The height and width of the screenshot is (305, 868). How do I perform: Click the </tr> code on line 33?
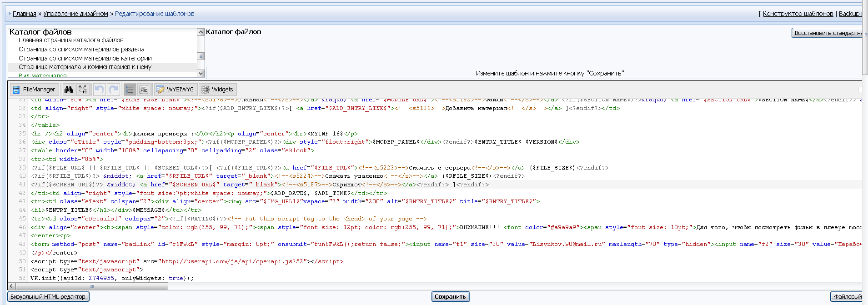[40, 116]
